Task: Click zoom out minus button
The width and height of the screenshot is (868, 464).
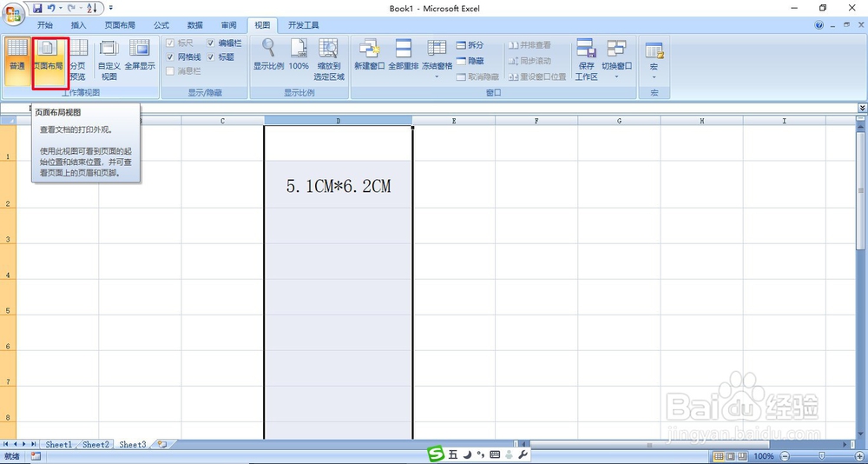Action: [x=784, y=455]
